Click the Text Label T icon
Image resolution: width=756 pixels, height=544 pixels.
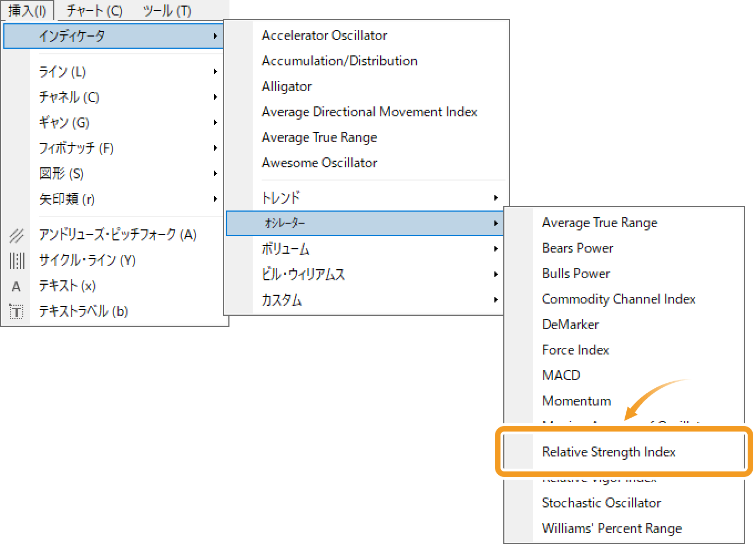(17, 312)
